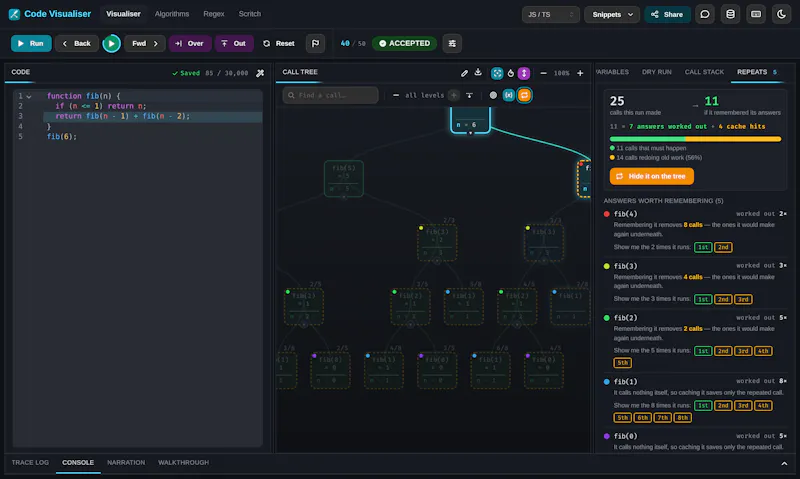Open the database storage icon

pos(730,14)
